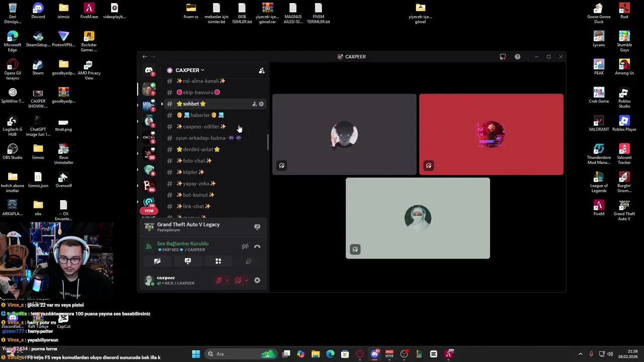
Task: Expand headphone output options arrow
Action: tap(246, 281)
